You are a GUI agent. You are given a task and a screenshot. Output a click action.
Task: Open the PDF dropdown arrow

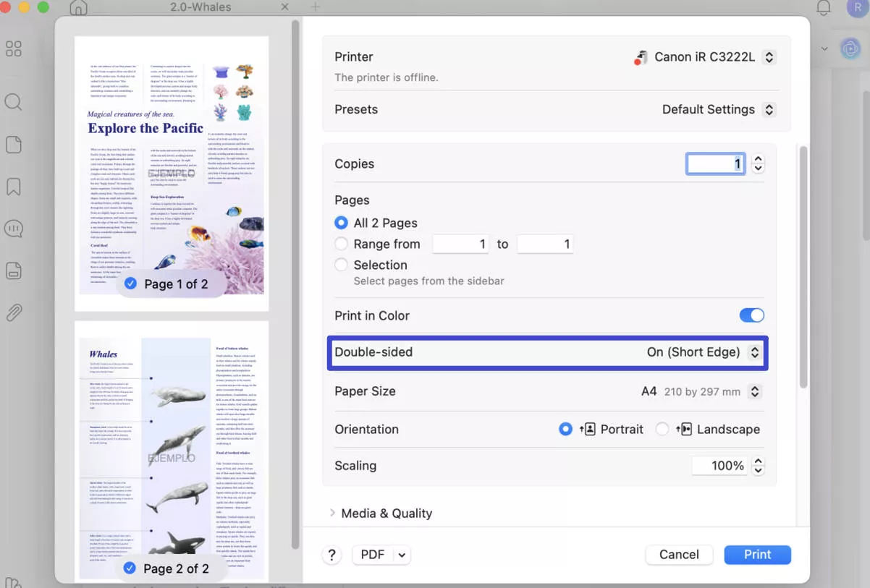402,555
